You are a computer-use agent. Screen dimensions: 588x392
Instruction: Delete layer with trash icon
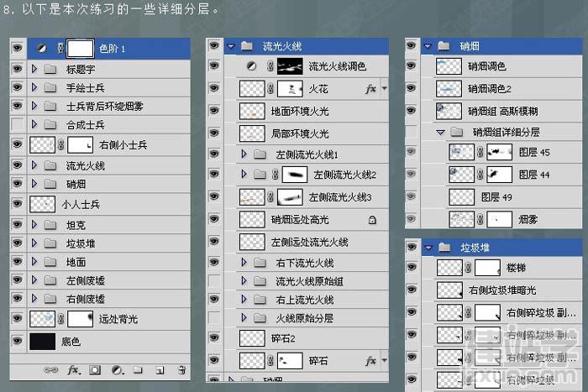point(182,370)
